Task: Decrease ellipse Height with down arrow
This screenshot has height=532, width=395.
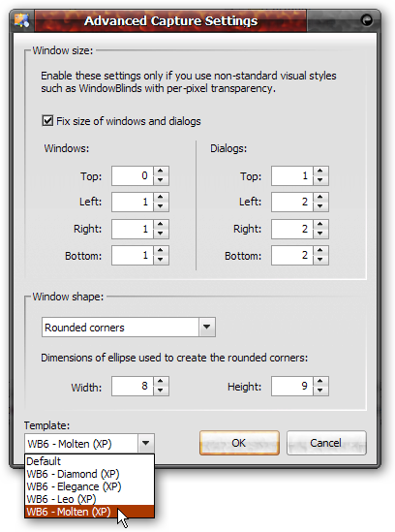Action: 320,391
